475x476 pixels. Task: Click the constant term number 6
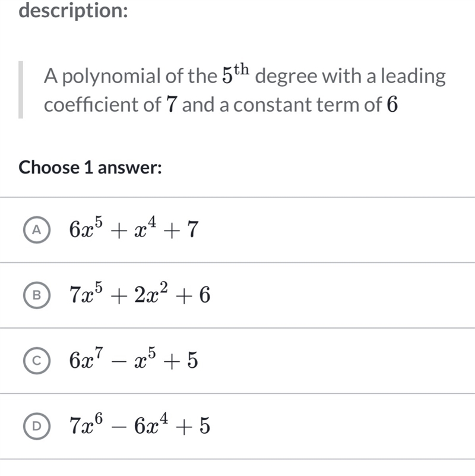(x=392, y=105)
